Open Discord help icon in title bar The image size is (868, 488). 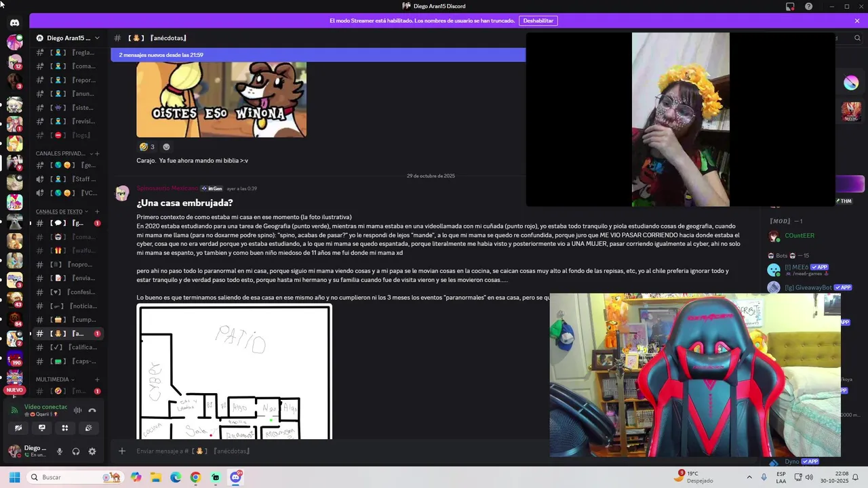pos(808,6)
